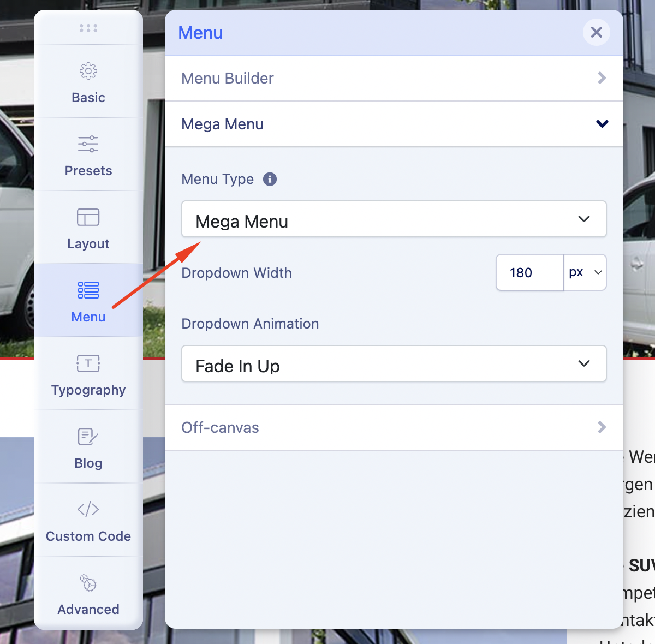Collapse the Mega Menu section
The height and width of the screenshot is (644, 655).
(x=394, y=124)
